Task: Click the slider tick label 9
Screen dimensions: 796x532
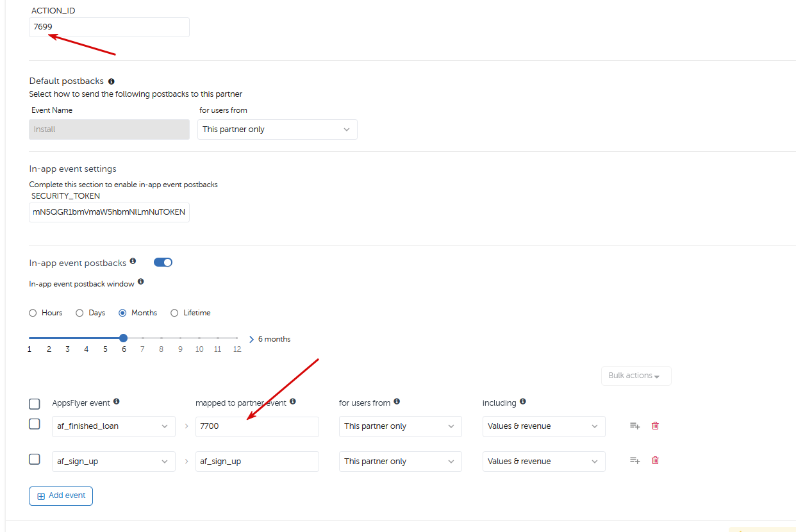Action: click(x=180, y=349)
